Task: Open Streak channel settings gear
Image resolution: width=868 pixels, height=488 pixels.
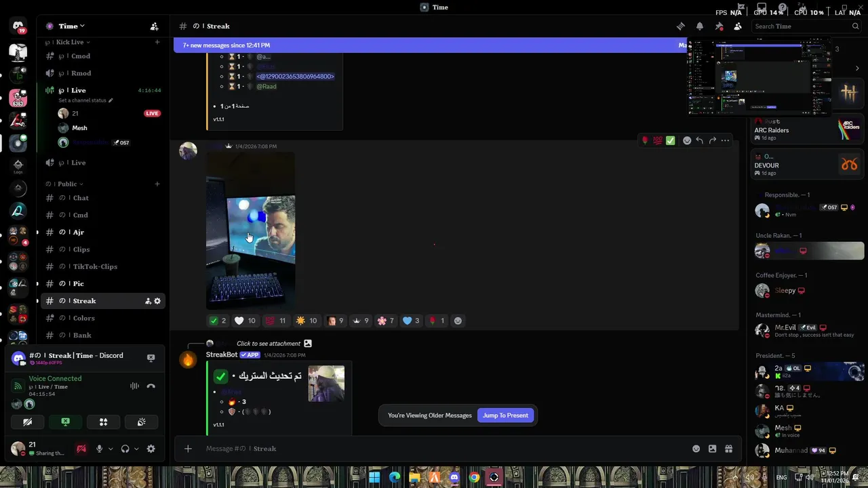Action: pyautogui.click(x=157, y=301)
